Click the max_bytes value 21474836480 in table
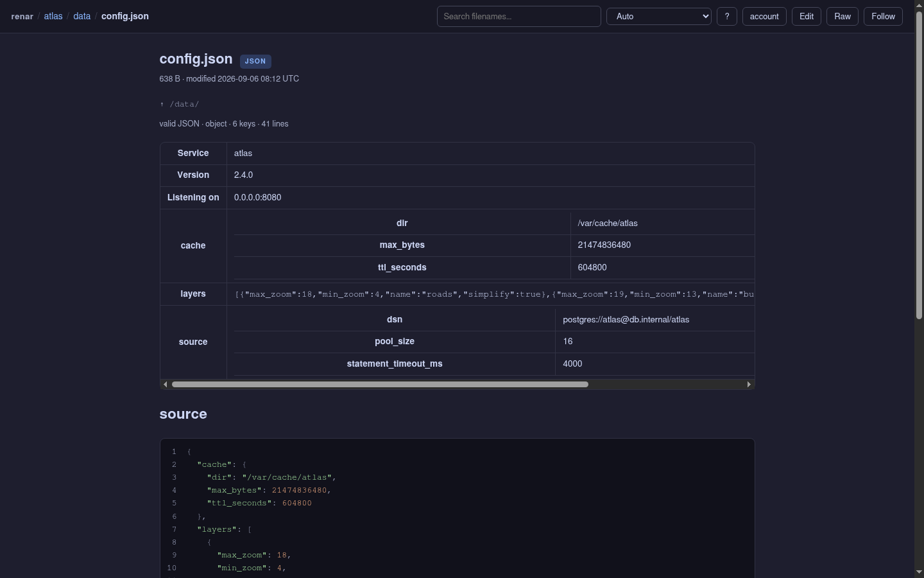Screen dimensions: 924x578 point(604,245)
